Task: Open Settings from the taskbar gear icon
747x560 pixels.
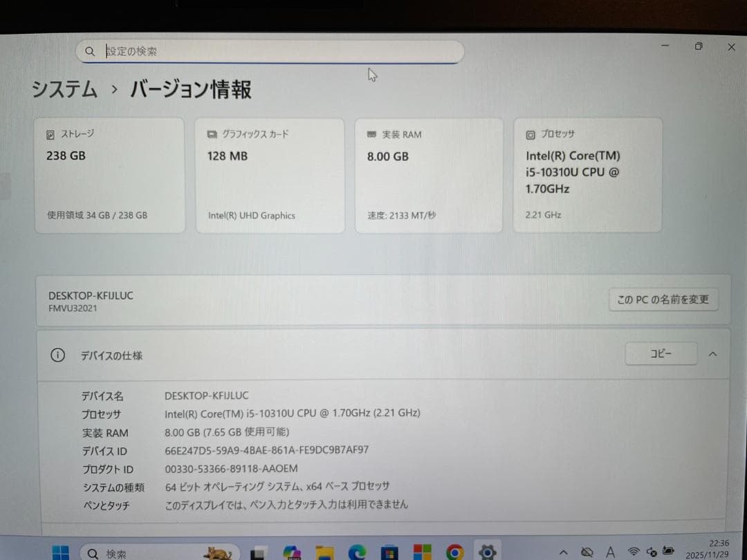Action: tap(488, 552)
